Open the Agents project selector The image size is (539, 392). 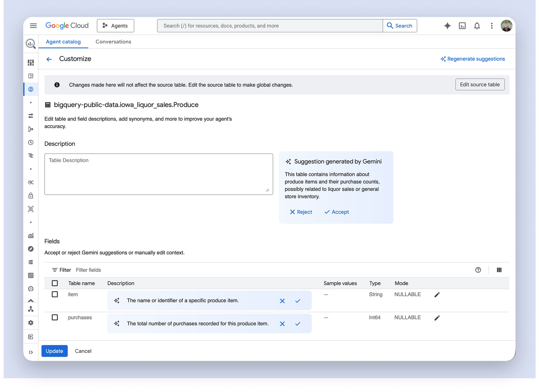point(115,26)
